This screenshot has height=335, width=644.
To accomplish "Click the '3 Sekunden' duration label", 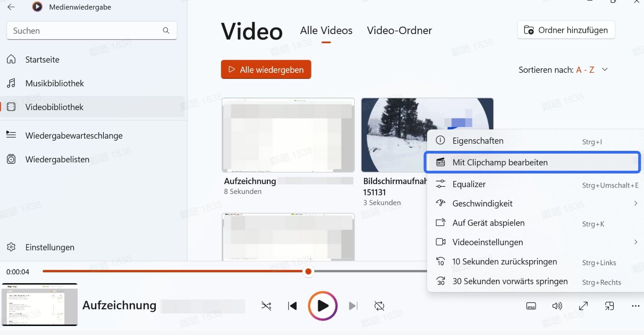I will tap(382, 203).
